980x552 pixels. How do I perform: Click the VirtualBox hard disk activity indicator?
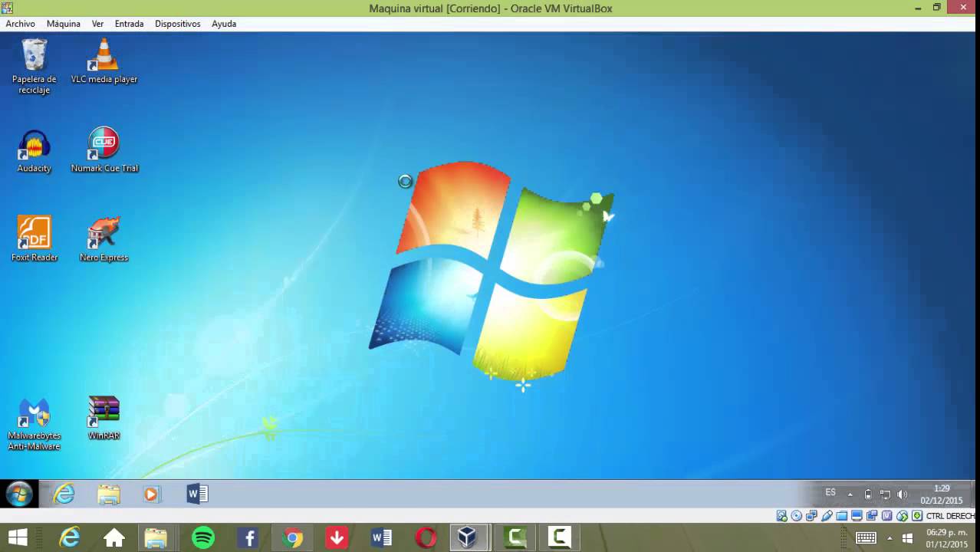(782, 516)
